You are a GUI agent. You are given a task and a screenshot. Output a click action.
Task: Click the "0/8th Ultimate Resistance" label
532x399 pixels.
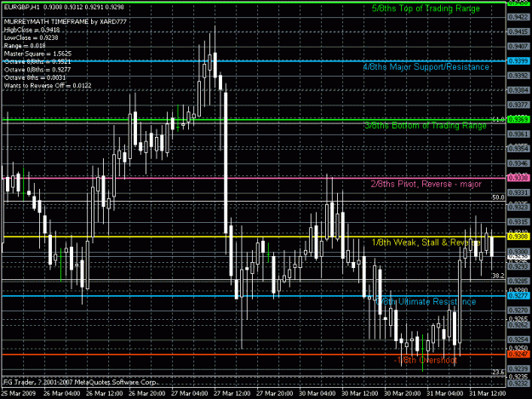coord(426,301)
